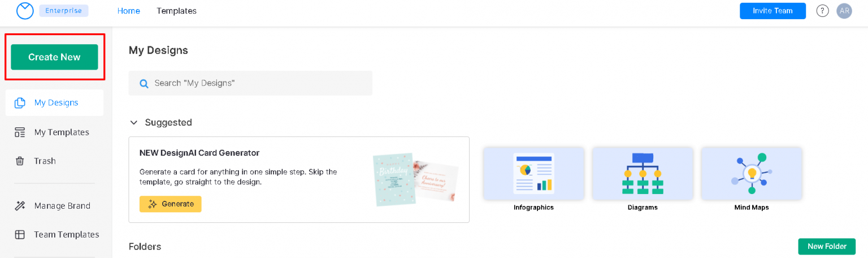Image resolution: width=868 pixels, height=258 pixels.
Task: Click the Create New button
Action: point(54,57)
